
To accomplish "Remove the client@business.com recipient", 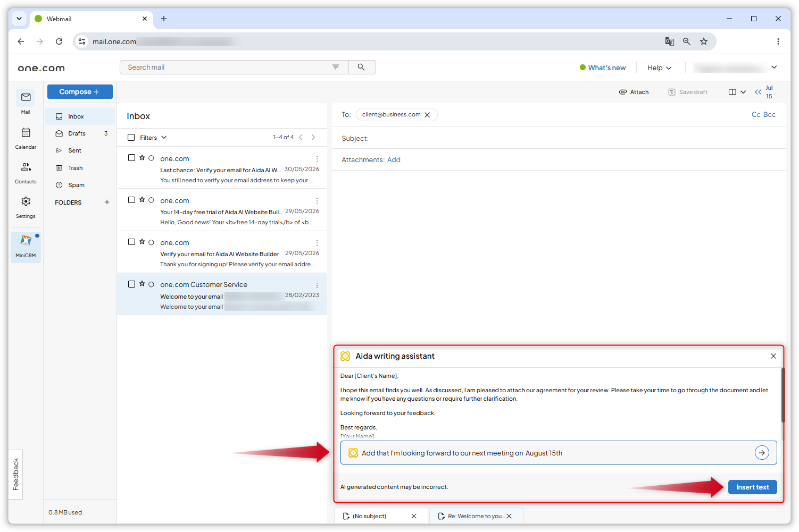I will click(x=427, y=115).
